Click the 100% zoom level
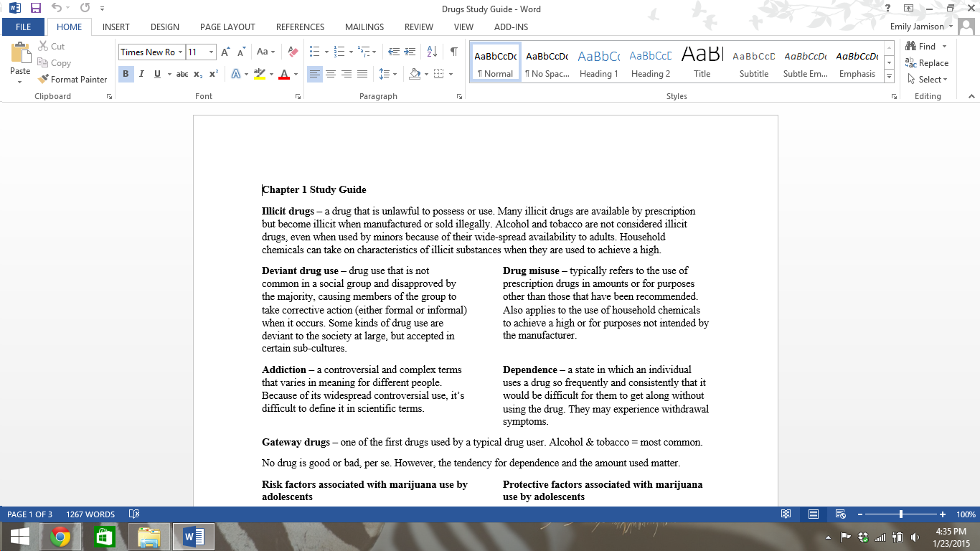This screenshot has width=980, height=551. (x=966, y=514)
